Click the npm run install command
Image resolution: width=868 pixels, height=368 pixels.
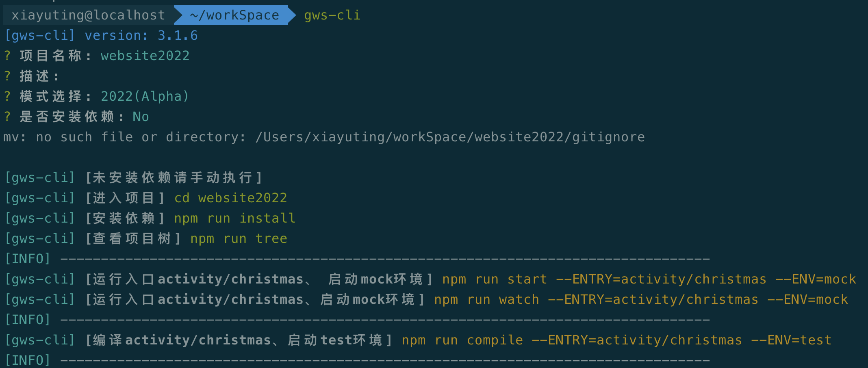(x=234, y=218)
